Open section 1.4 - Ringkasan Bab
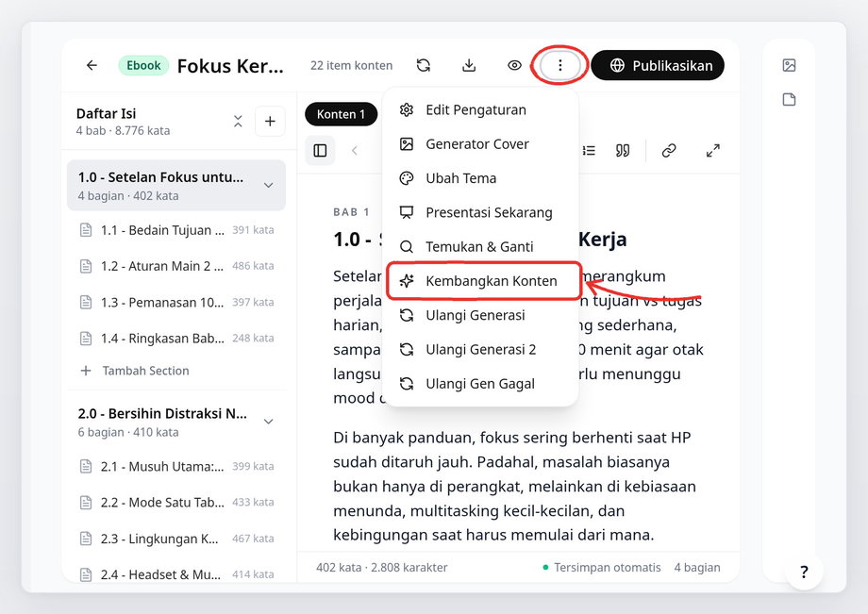The width and height of the screenshot is (868, 614). click(x=176, y=338)
